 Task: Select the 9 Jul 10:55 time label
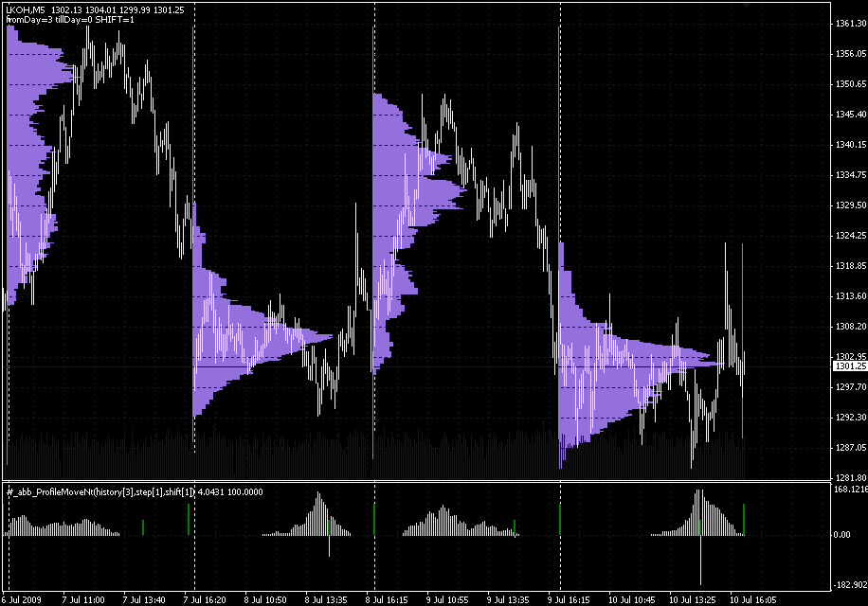447,599
